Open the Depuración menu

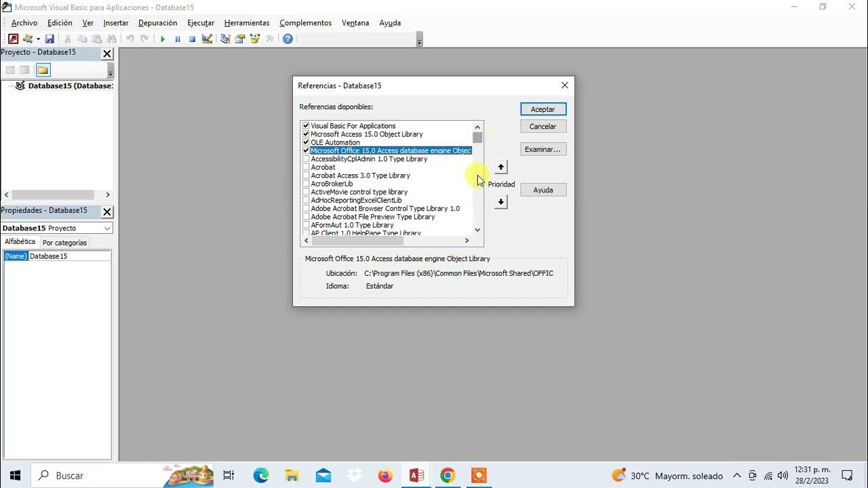pyautogui.click(x=158, y=23)
